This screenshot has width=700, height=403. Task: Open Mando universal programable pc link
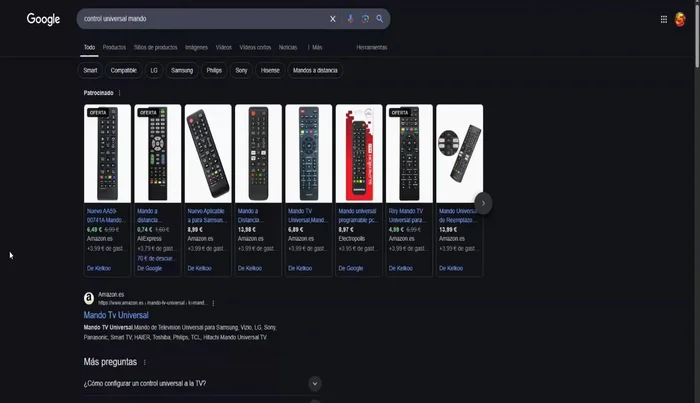point(358,216)
